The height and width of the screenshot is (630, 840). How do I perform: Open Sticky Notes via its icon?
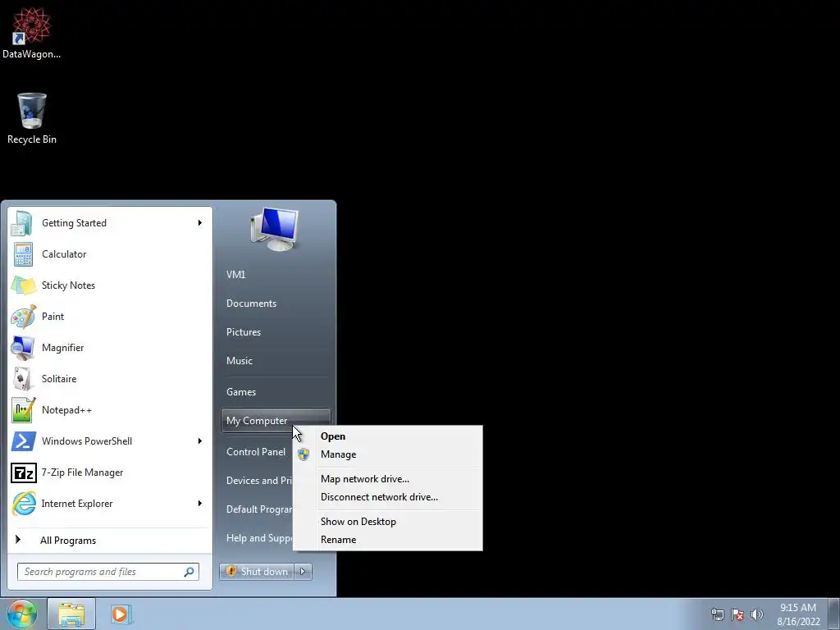point(24,285)
